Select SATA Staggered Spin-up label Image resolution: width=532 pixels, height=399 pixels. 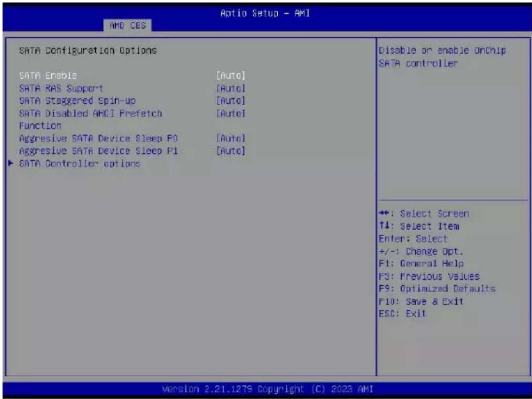point(77,101)
